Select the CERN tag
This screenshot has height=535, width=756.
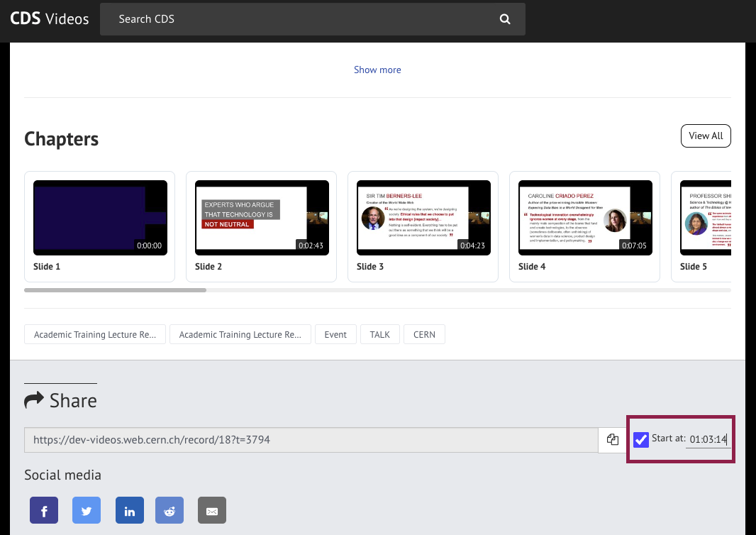pyautogui.click(x=424, y=334)
